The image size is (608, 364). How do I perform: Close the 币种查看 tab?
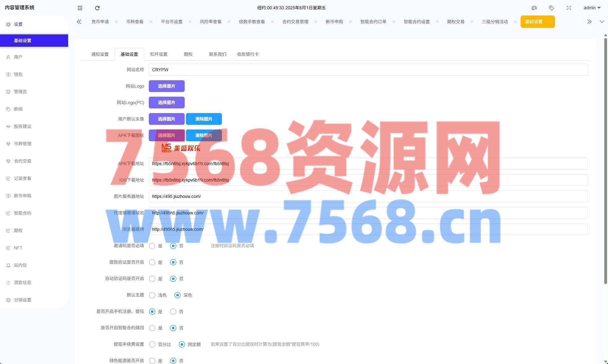click(151, 22)
